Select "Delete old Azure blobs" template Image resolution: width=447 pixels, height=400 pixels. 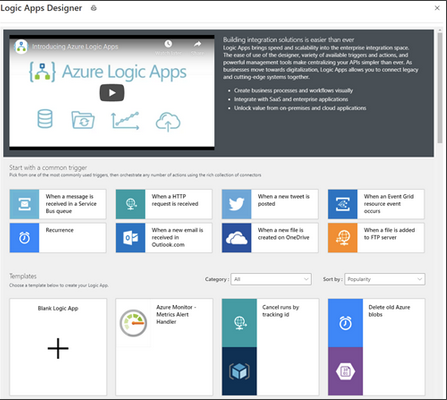click(x=389, y=311)
